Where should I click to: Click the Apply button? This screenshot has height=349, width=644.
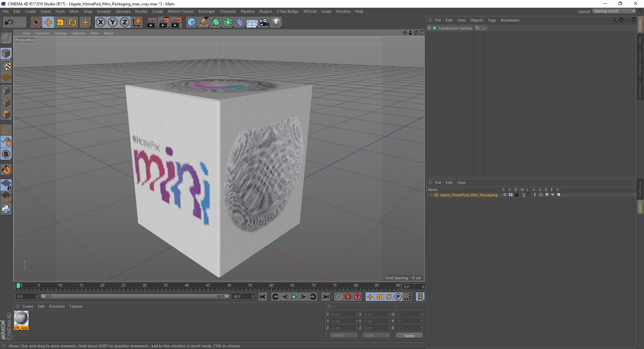coord(409,336)
